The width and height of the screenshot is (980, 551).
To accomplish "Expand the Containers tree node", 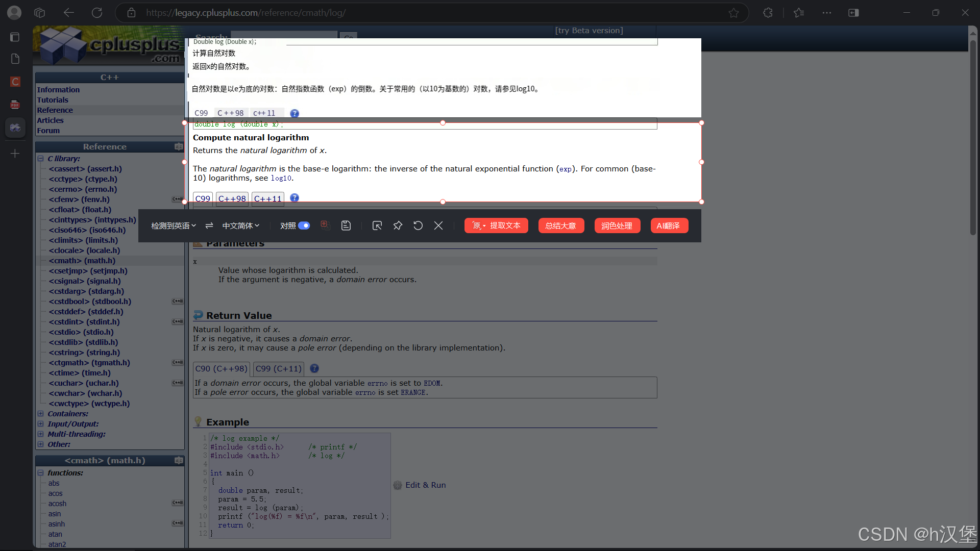I will point(40,414).
